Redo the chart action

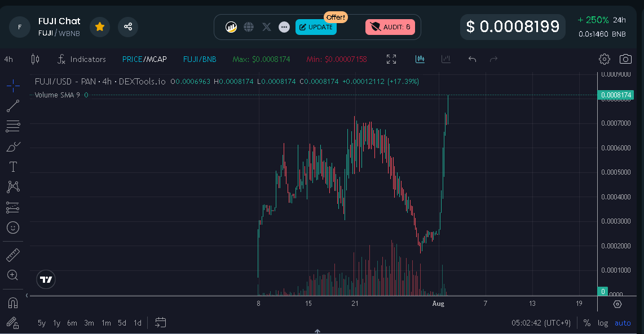pyautogui.click(x=493, y=60)
